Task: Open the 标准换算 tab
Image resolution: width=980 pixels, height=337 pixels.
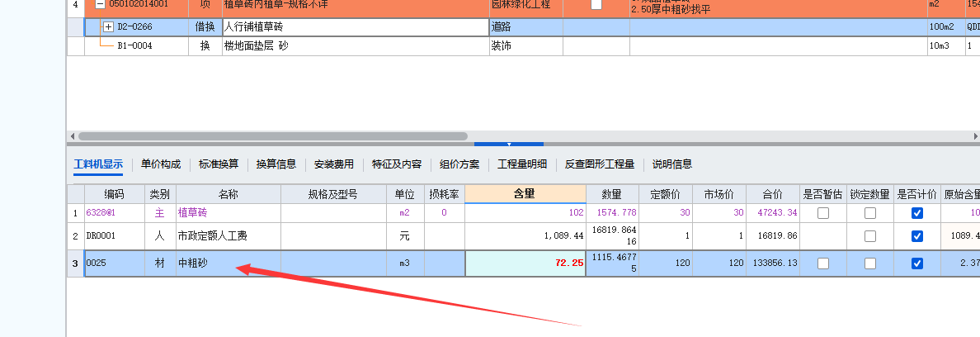Action: (x=218, y=164)
